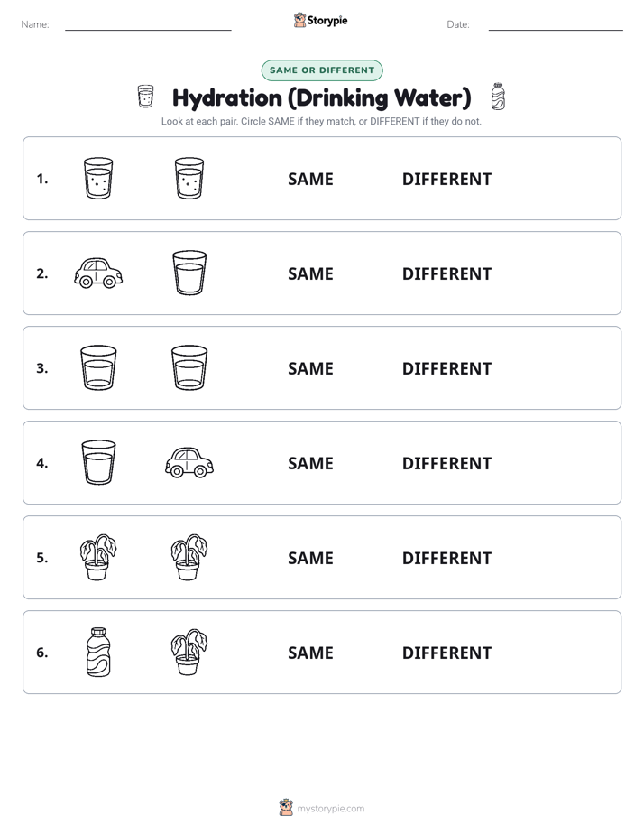This screenshot has height=834, width=644.
Task: Select the water bottle icon in row 6
Action: [x=98, y=652]
